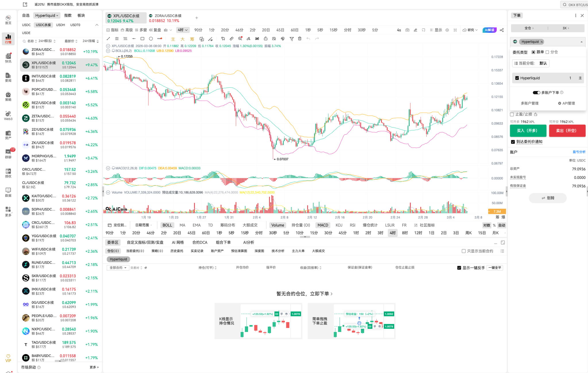Open the 全部合约 contract filter dropdown
The image size is (588, 373).
117,267
